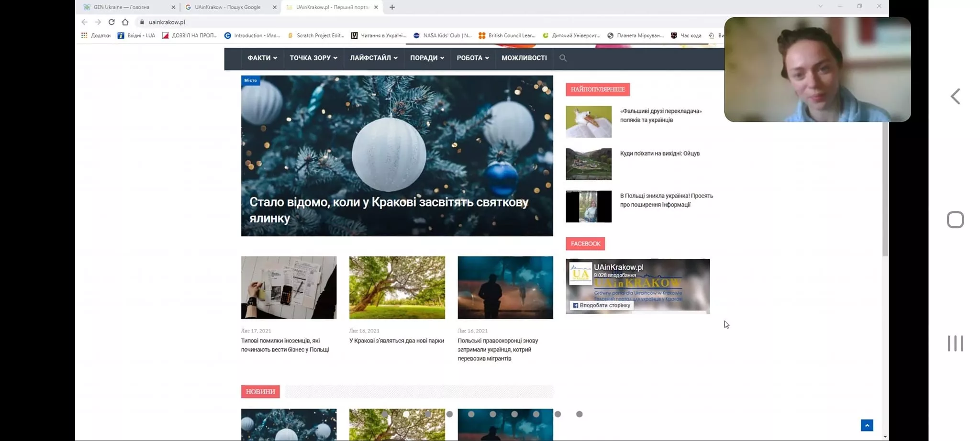Screen dimensions: 980x441
Task: Reload the uainkrakow.pl page
Action: (111, 22)
